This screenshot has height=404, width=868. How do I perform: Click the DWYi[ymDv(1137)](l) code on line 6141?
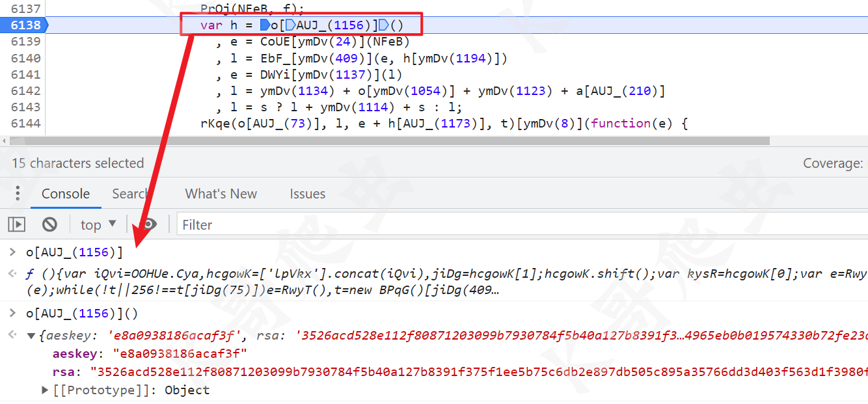[x=331, y=74]
